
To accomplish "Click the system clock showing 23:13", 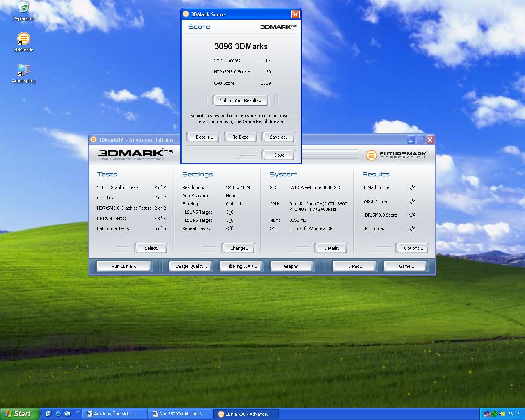I will pos(514,414).
